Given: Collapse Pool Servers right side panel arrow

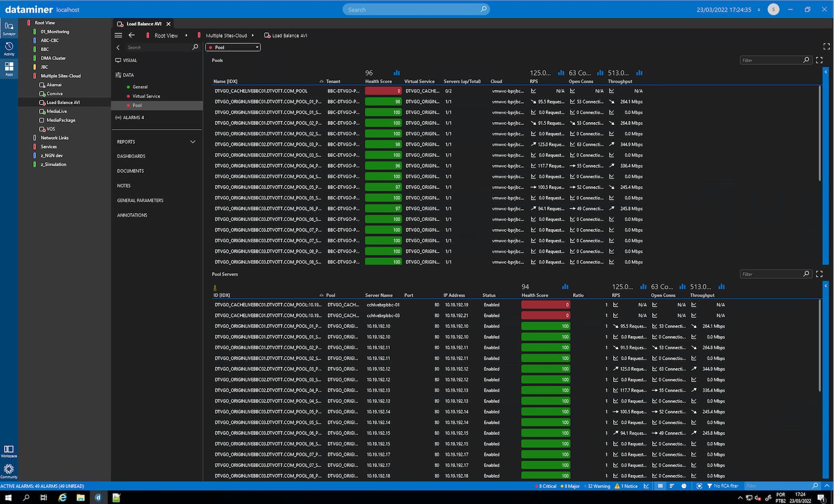Looking at the screenshot, I should [826, 286].
